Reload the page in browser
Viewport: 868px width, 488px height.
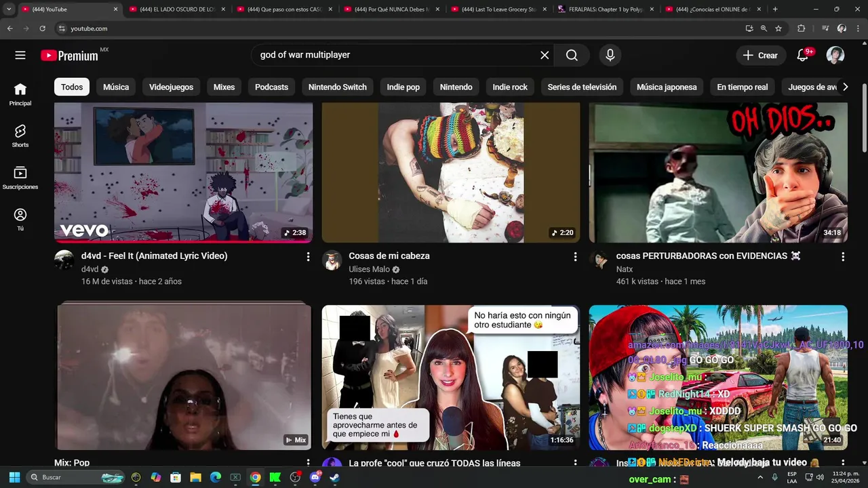42,28
